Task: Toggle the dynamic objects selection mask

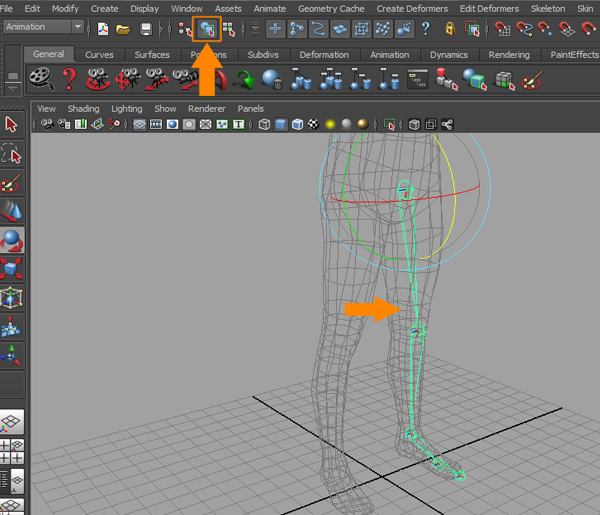Action: (383, 29)
